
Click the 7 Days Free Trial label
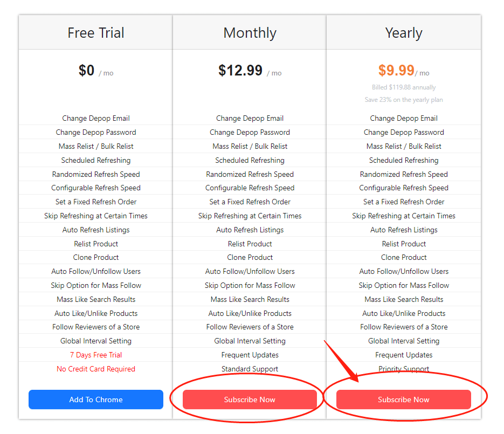(x=95, y=355)
